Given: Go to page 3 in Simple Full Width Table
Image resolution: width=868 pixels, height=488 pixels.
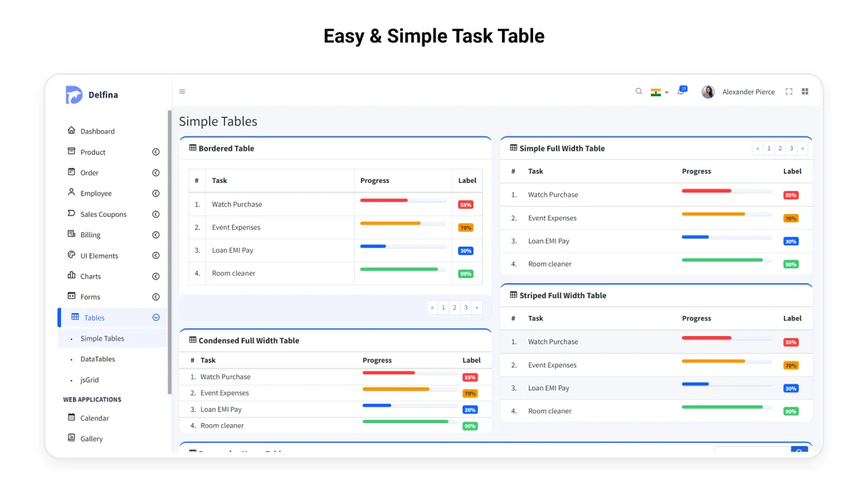Looking at the screenshot, I should (791, 148).
